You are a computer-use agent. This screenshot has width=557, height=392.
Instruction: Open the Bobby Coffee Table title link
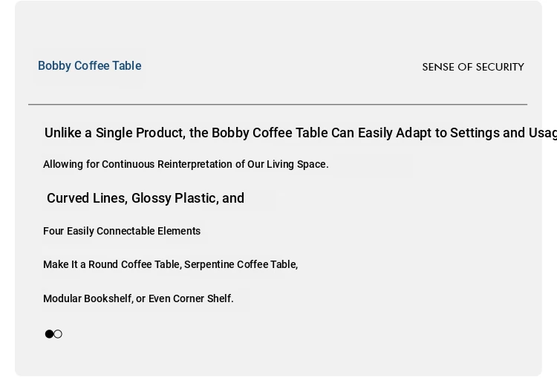point(90,65)
